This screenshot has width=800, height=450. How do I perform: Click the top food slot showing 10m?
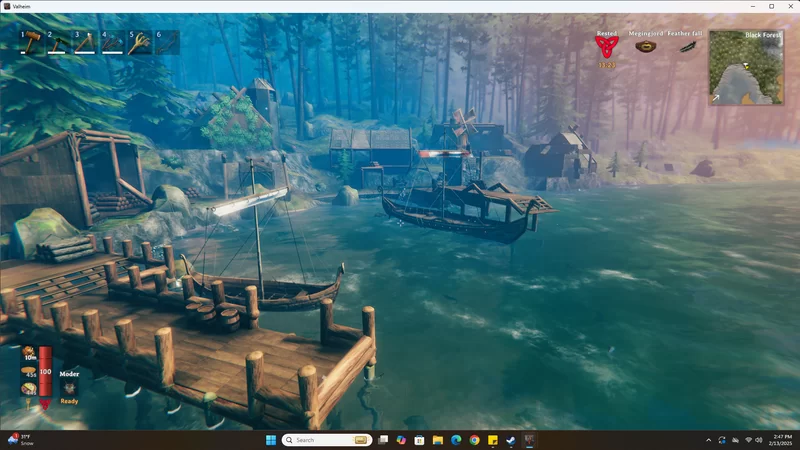click(x=29, y=353)
